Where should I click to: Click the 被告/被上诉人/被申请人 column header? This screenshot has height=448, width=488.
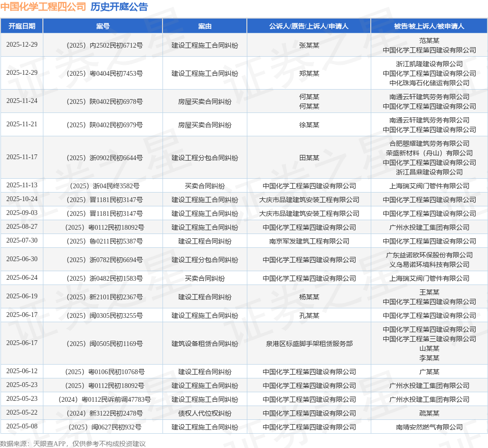(x=429, y=26)
